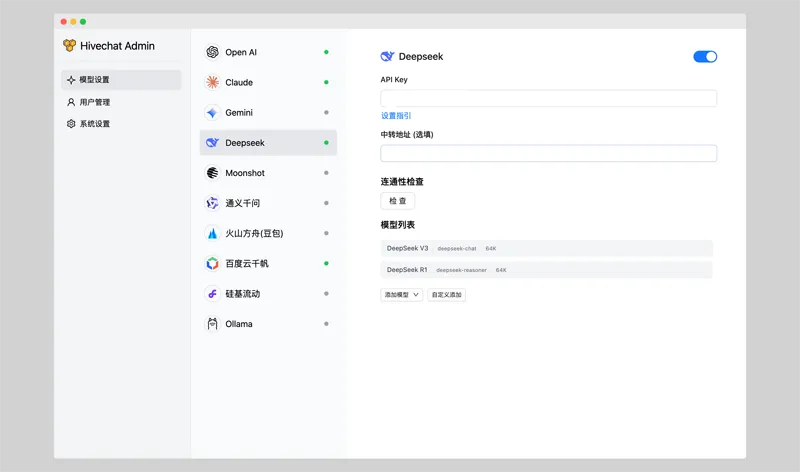Select the Ollama llama icon
800x472 pixels.
click(212, 324)
